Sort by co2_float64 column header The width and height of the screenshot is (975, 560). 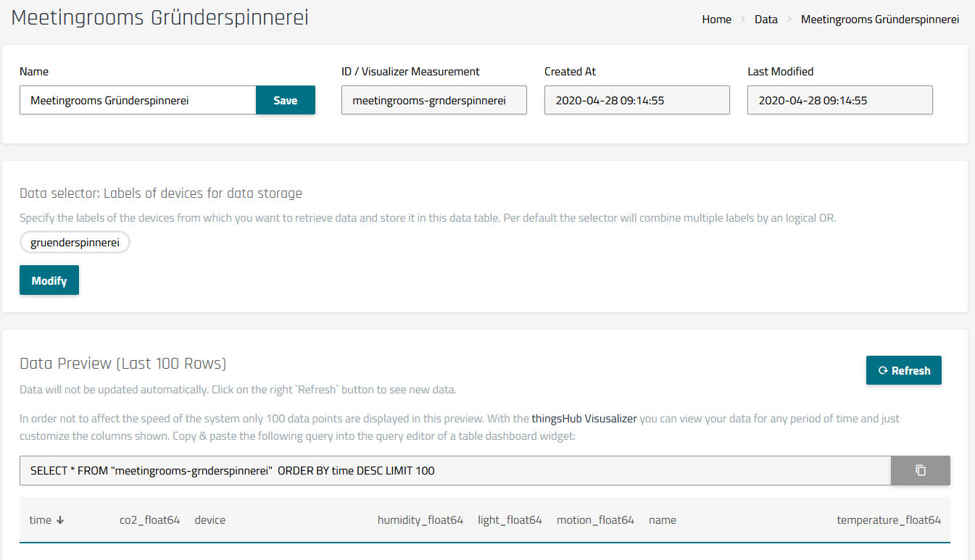pos(149,520)
